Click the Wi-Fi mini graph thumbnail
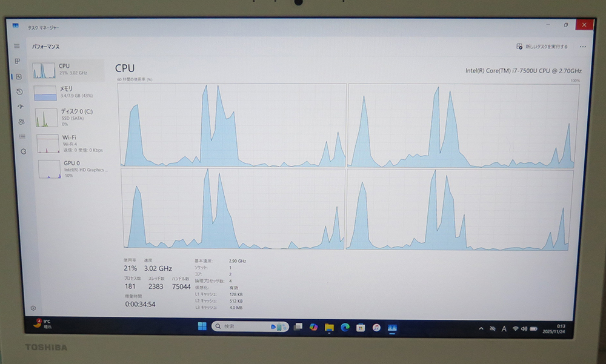 pos(48,144)
